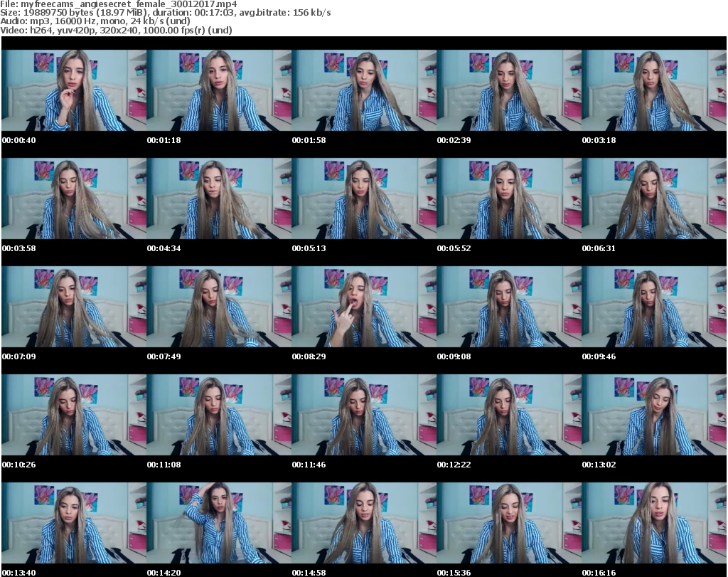Click the timestamp text 00:12:22
Screen dimensions: 728x577
[x=454, y=465]
